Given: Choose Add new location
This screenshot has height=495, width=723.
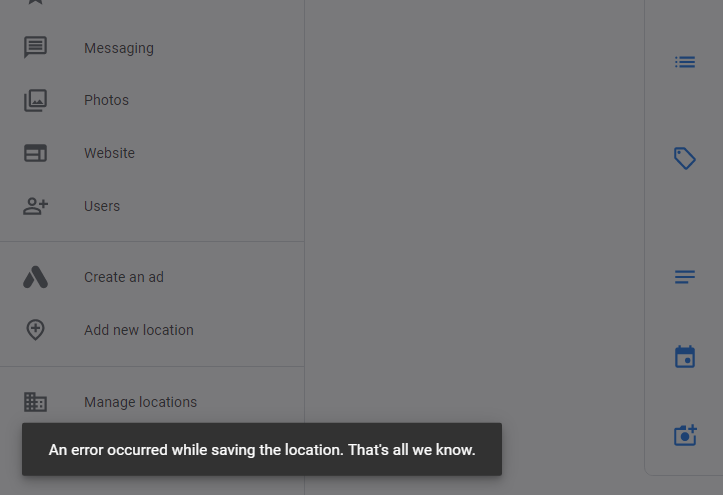Looking at the screenshot, I should (x=152, y=330).
